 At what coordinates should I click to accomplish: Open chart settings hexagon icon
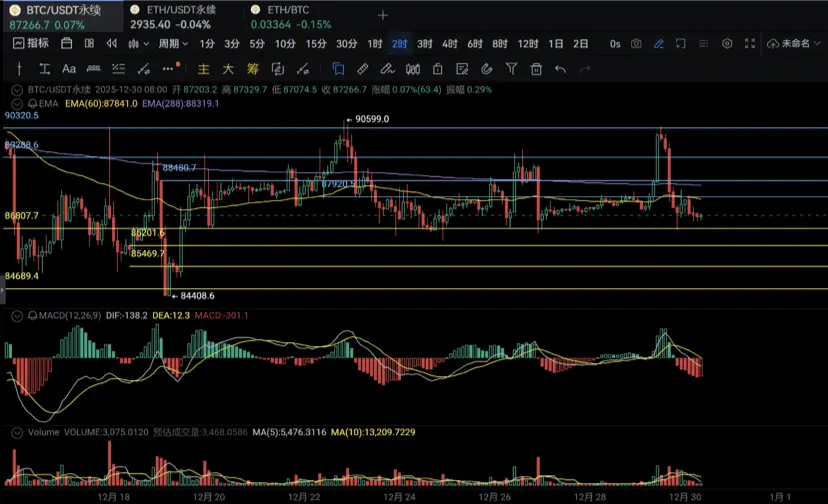pyautogui.click(x=727, y=43)
